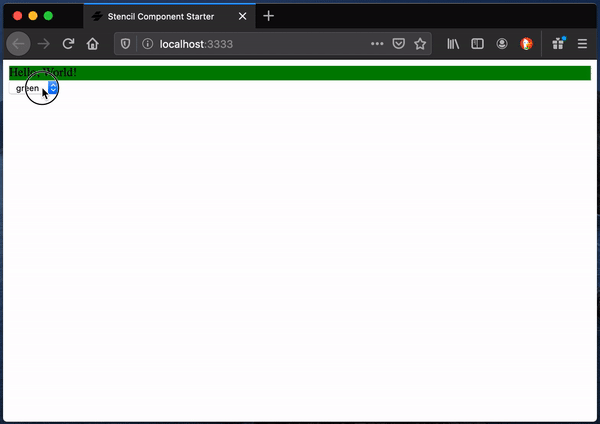Minimize the window with yellow button
Image resolution: width=600 pixels, height=424 pixels.
tap(33, 16)
